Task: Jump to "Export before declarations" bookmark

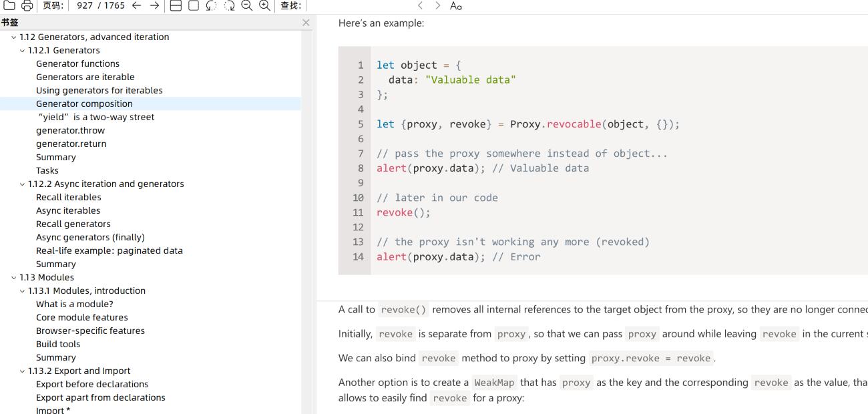Action: (93, 384)
